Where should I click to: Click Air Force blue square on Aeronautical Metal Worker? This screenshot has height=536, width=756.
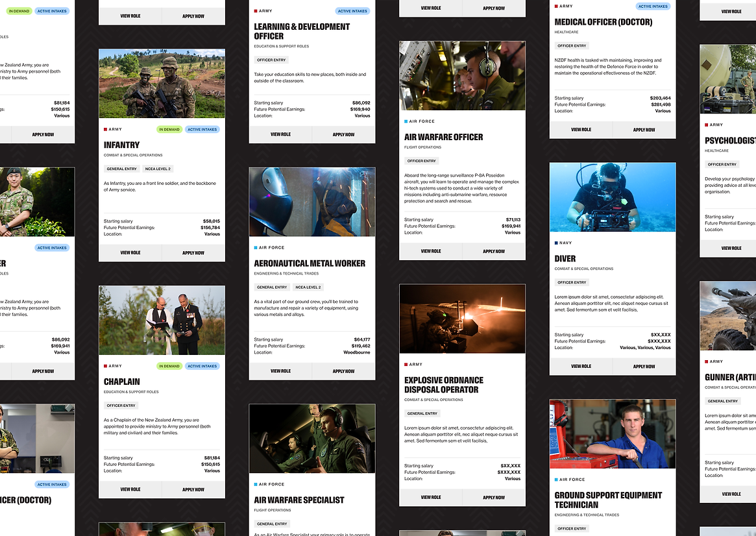click(256, 248)
